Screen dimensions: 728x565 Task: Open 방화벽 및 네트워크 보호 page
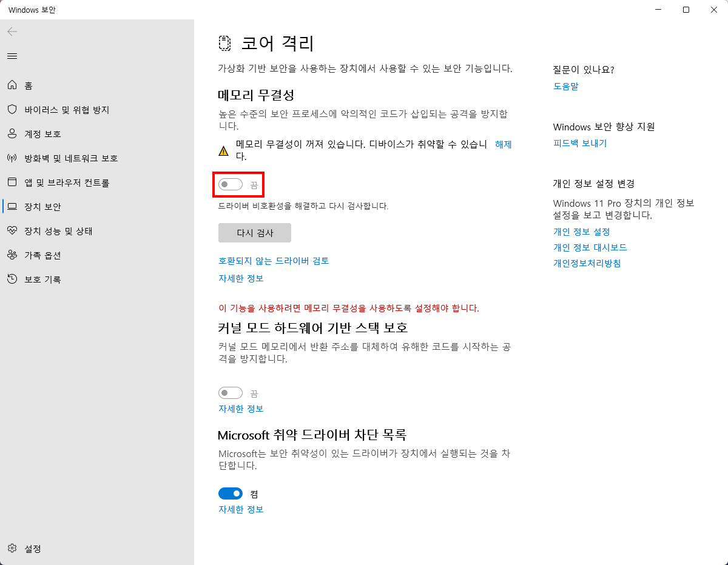pyautogui.click(x=71, y=158)
